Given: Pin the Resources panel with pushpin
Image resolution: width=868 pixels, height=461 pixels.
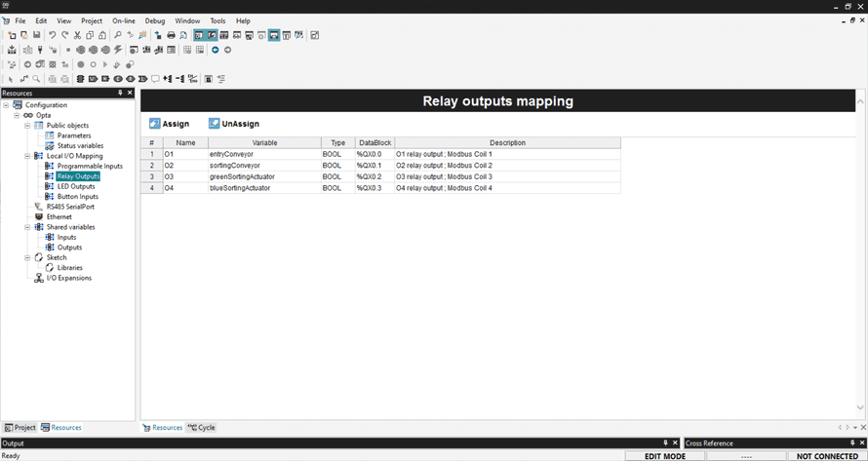Looking at the screenshot, I should (120, 94).
